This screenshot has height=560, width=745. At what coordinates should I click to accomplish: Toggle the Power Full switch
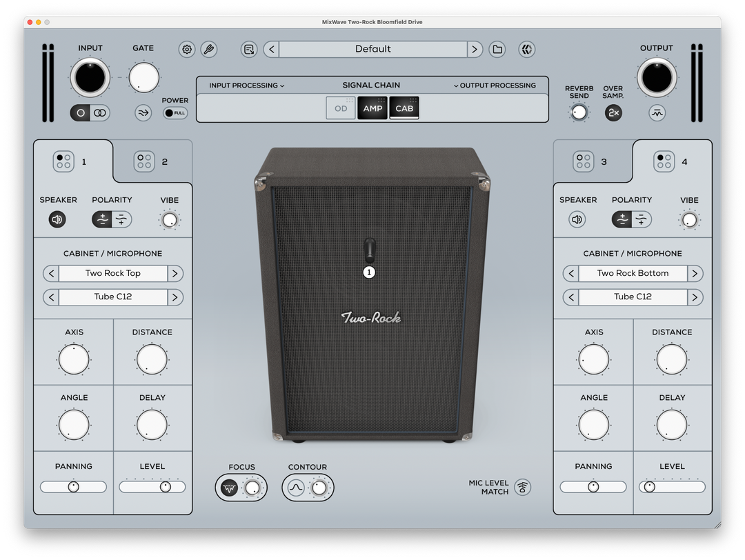click(175, 112)
